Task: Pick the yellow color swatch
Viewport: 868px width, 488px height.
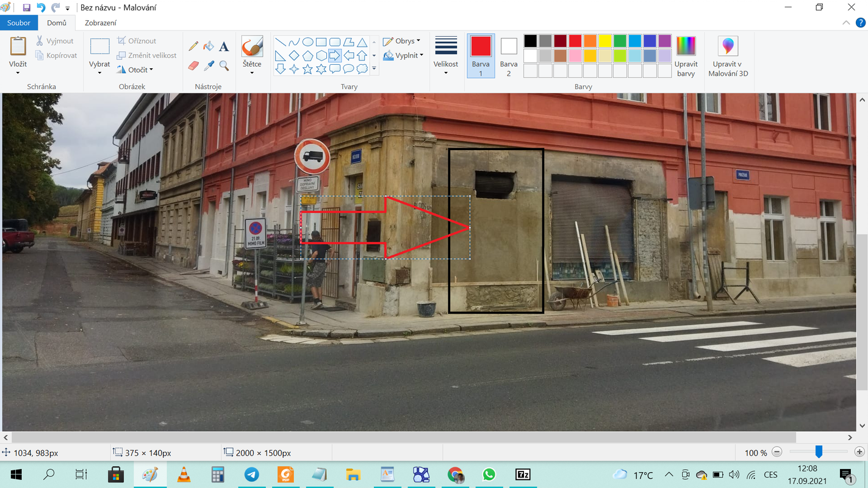Action: point(604,41)
